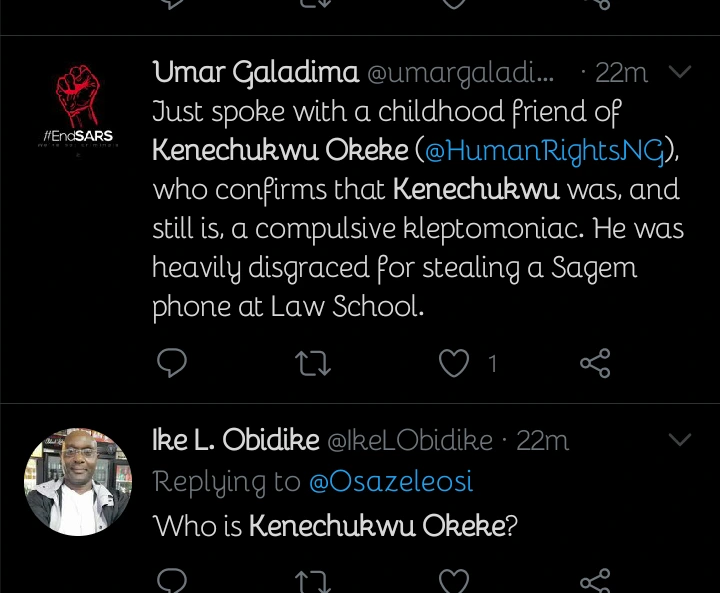This screenshot has width=720, height=593.
Task: Visit the @Osazeleosi profile link
Action: [x=391, y=482]
